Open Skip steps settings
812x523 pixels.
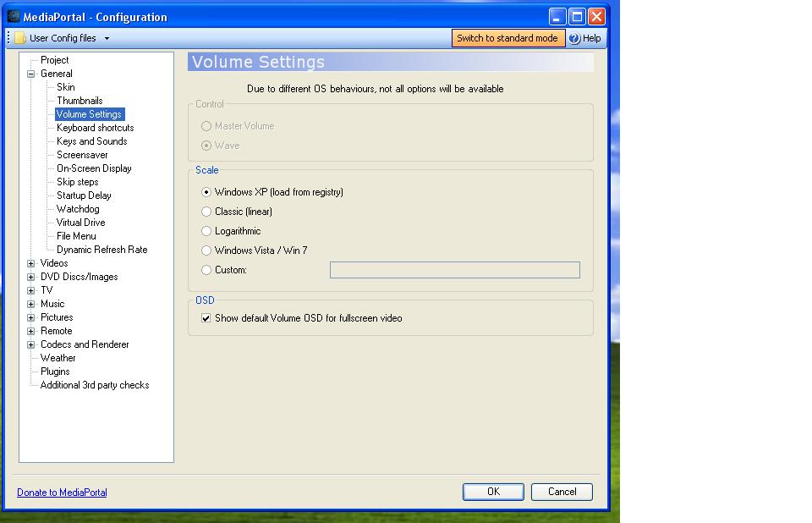78,182
